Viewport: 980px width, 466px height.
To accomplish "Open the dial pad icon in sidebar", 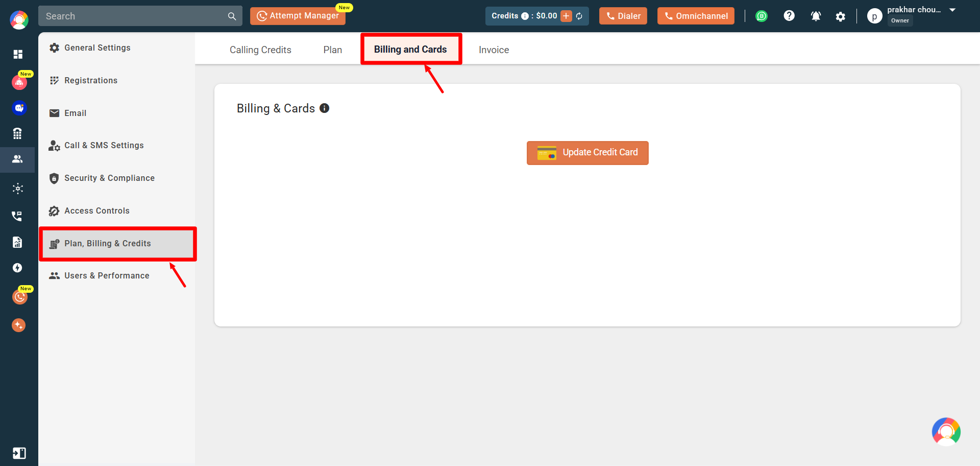I will [17, 133].
